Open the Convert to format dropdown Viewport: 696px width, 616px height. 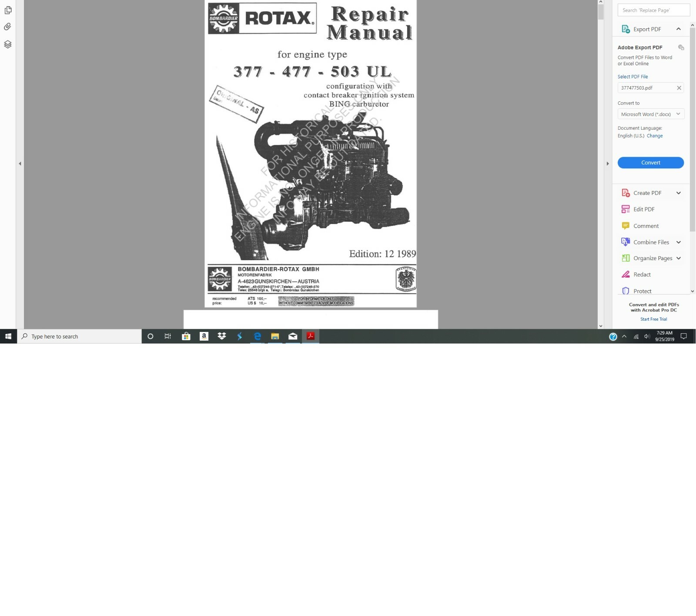[x=650, y=114]
